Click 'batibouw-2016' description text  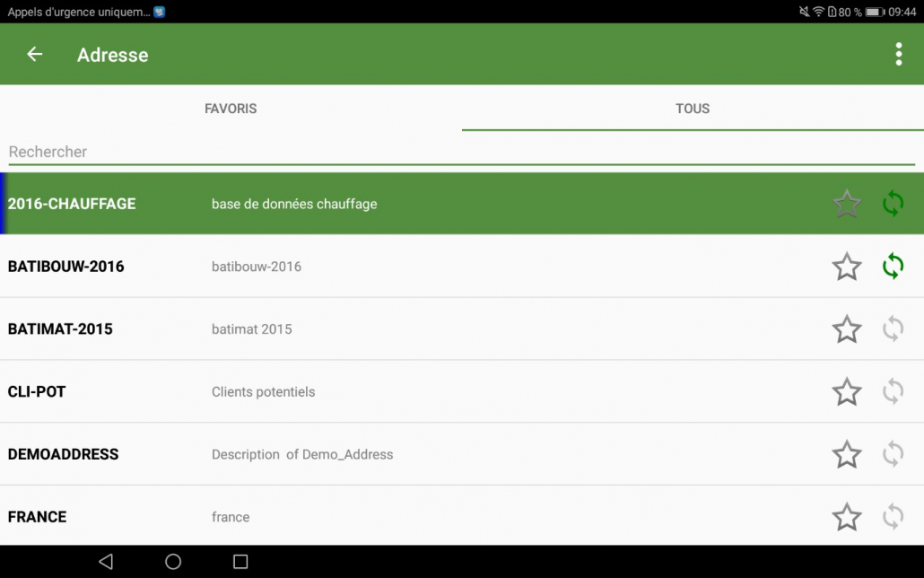(x=257, y=267)
